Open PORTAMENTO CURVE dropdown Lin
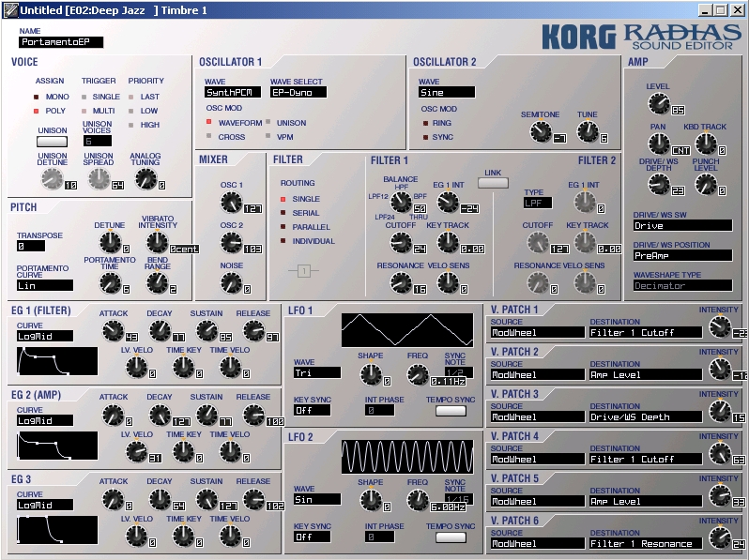The image size is (749, 560). [45, 285]
